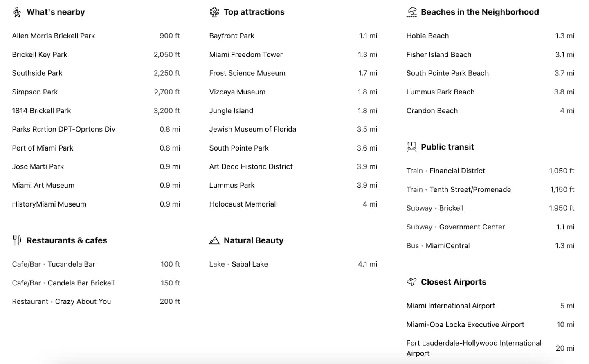Click "Miami Freedom Tower" attraction
589x364 pixels.
click(246, 55)
